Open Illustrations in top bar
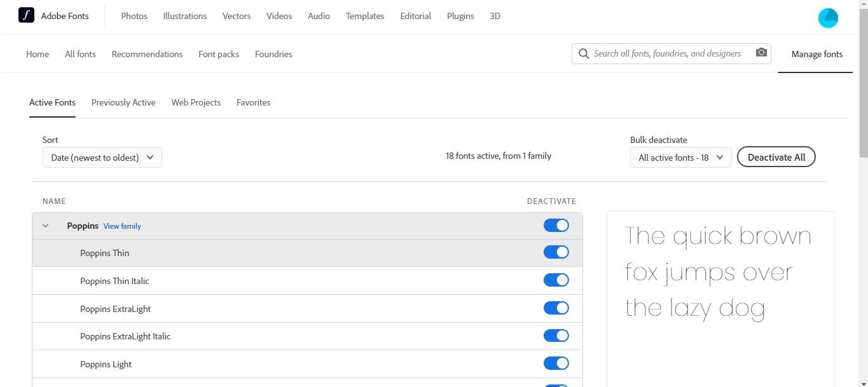Image resolution: width=868 pixels, height=387 pixels. (x=185, y=16)
